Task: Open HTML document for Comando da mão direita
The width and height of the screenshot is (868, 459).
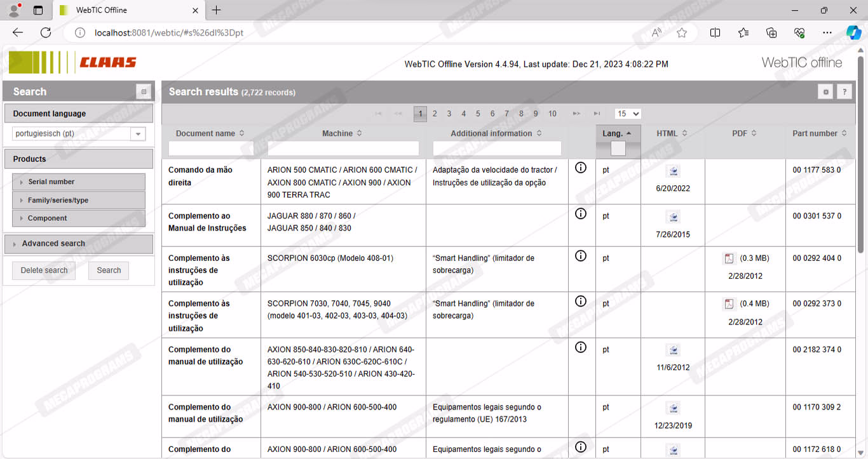Action: point(673,171)
